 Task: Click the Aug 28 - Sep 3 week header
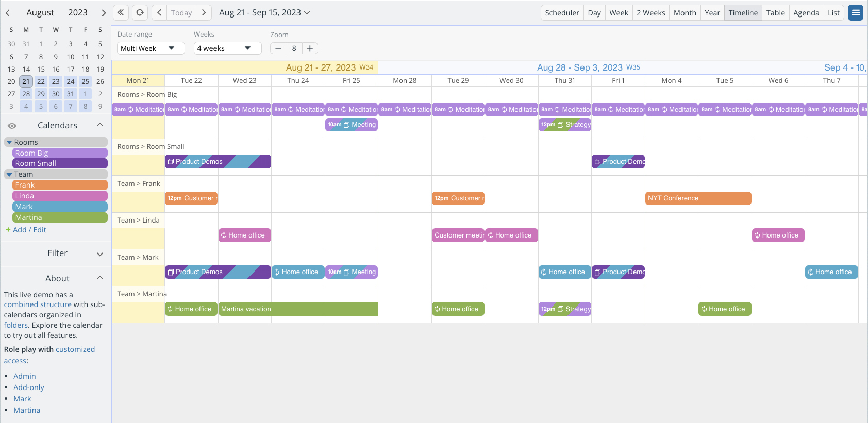(x=589, y=67)
